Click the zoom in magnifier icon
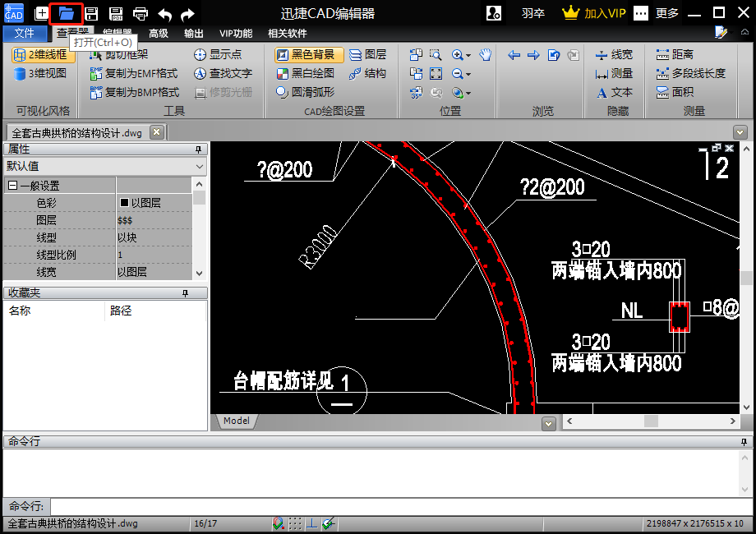The image size is (756, 534). pyautogui.click(x=457, y=54)
